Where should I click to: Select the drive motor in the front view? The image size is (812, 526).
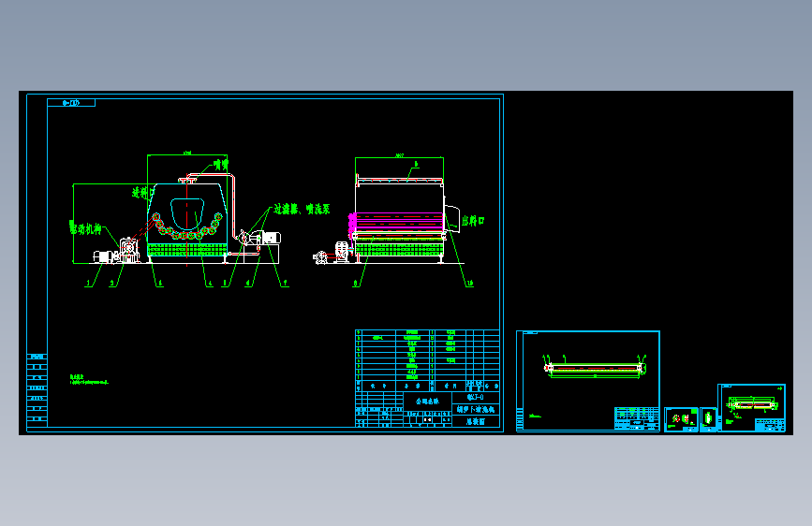point(104,256)
